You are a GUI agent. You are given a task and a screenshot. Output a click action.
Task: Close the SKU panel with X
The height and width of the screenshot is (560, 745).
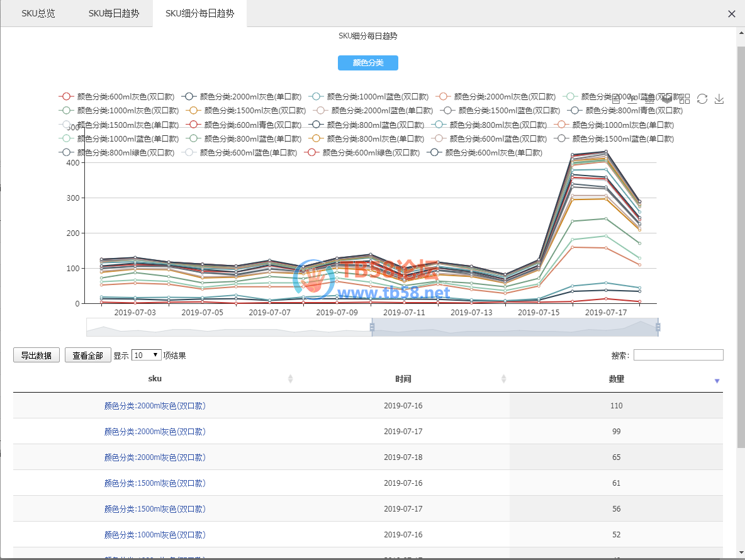[731, 14]
